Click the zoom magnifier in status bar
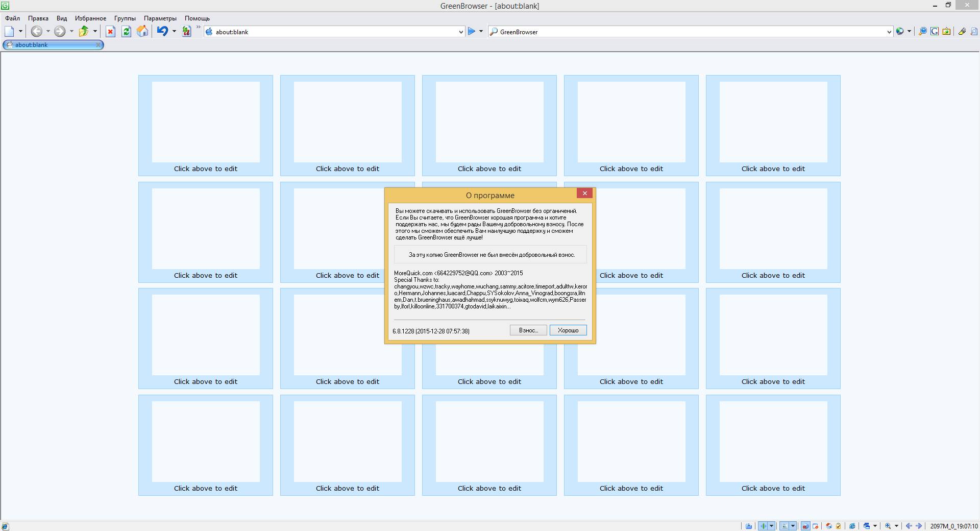Viewport: 980px width, 531px height. [888, 526]
